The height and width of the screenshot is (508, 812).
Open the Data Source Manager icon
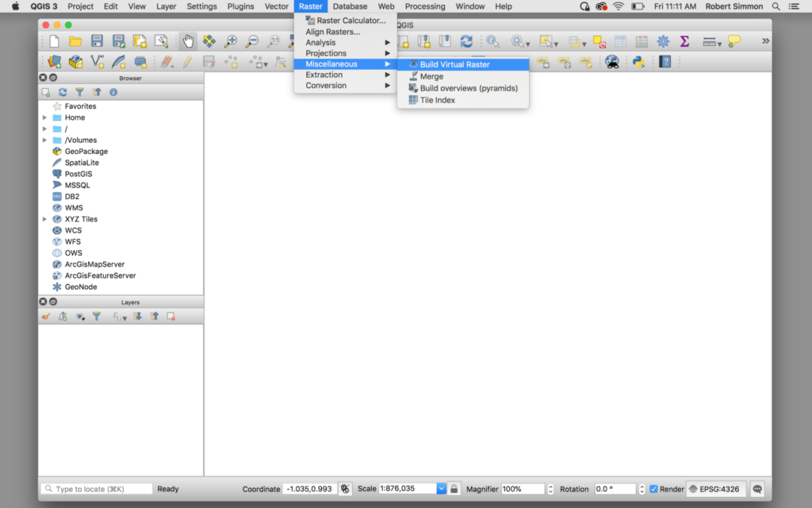pyautogui.click(x=55, y=62)
